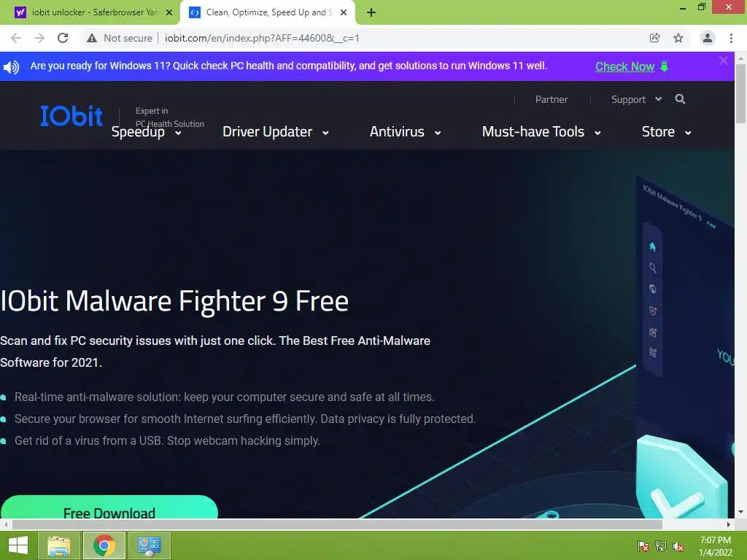
Task: Click the Action Center flag tray icon
Action: pyautogui.click(x=643, y=546)
